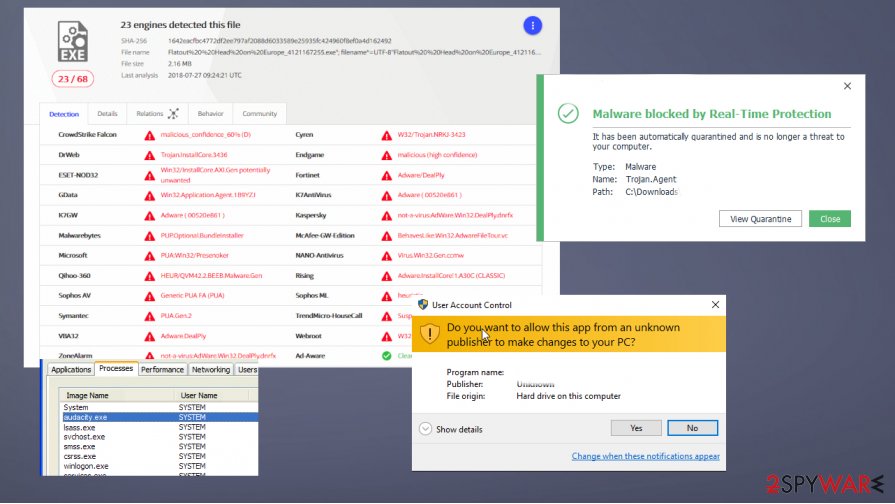Select the svchost.exe process
Image resolution: width=895 pixels, height=504 pixels.
(x=159, y=437)
